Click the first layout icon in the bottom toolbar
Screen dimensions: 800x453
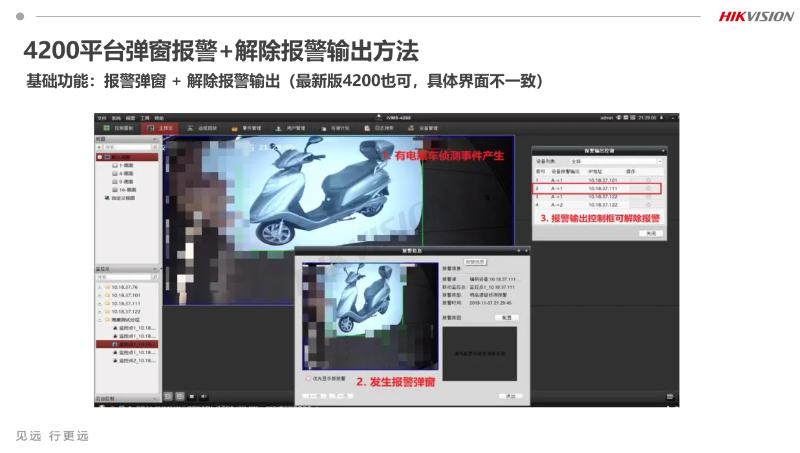[x=168, y=396]
